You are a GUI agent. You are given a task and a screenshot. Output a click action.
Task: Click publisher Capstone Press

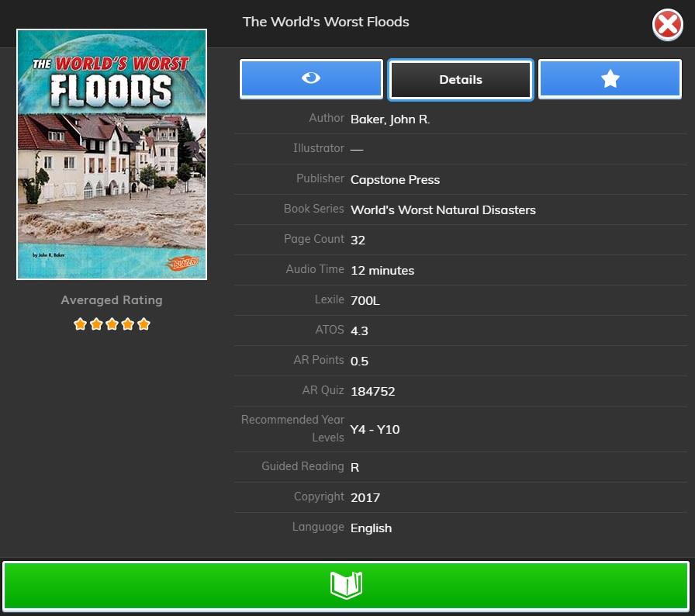point(395,180)
